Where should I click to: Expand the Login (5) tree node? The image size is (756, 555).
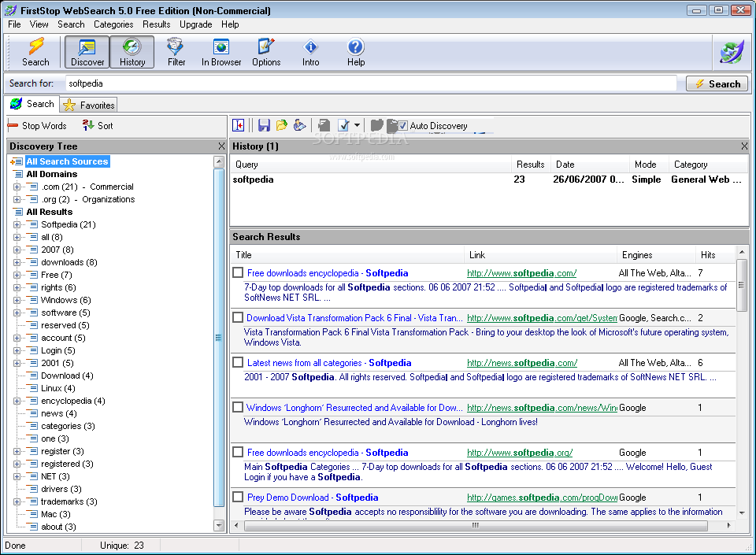click(17, 351)
